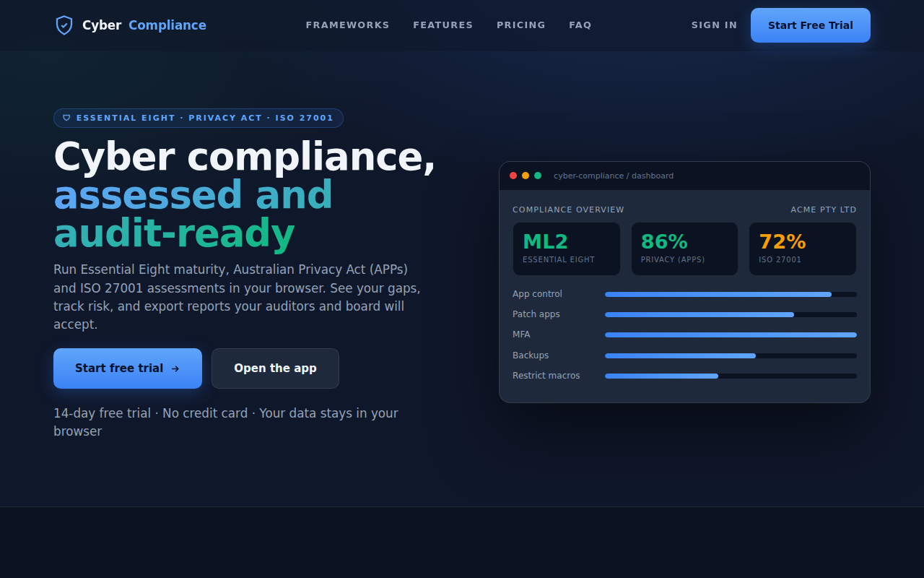Screen dimensions: 924x578
Task: Go to the Features section
Action: tap(443, 25)
